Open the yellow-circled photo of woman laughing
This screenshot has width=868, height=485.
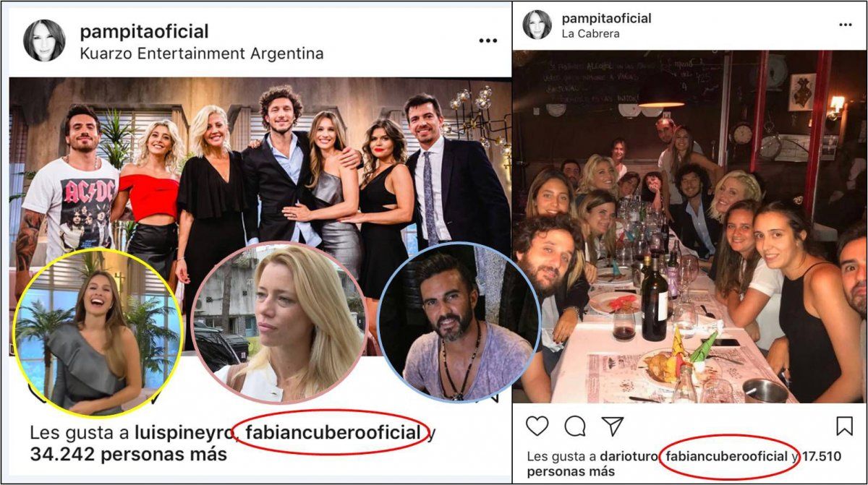click(x=98, y=332)
